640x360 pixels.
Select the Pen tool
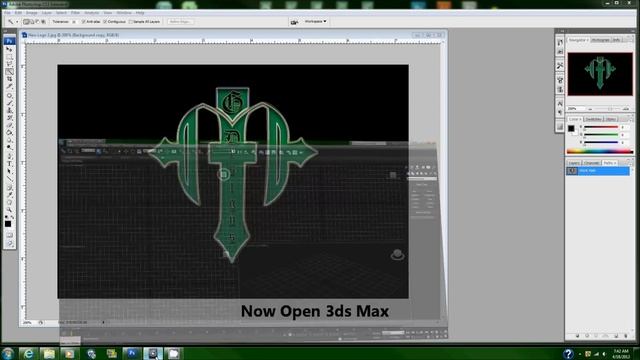(x=9, y=156)
